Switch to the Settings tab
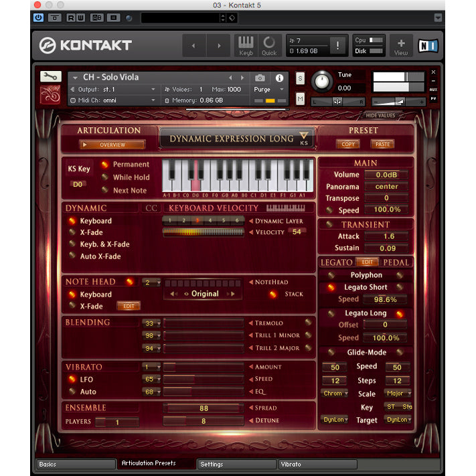This screenshot has width=476, height=476. 237,464
